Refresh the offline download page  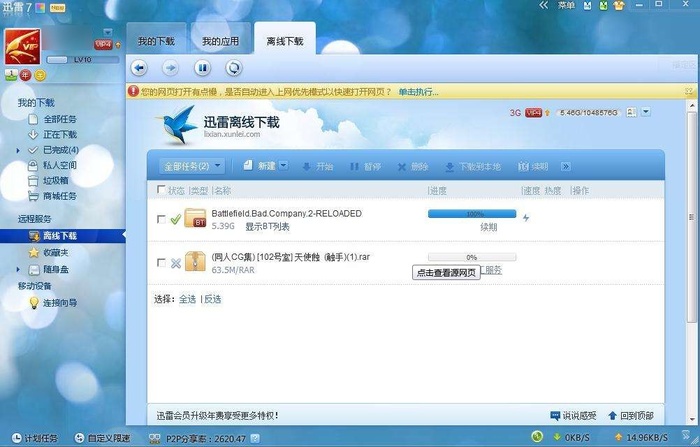233,68
